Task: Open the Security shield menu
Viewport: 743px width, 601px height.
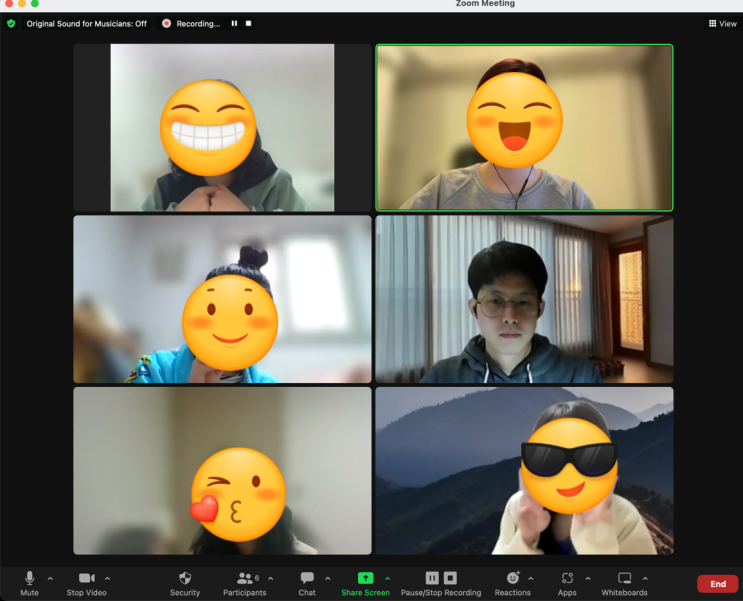Action: (x=185, y=583)
